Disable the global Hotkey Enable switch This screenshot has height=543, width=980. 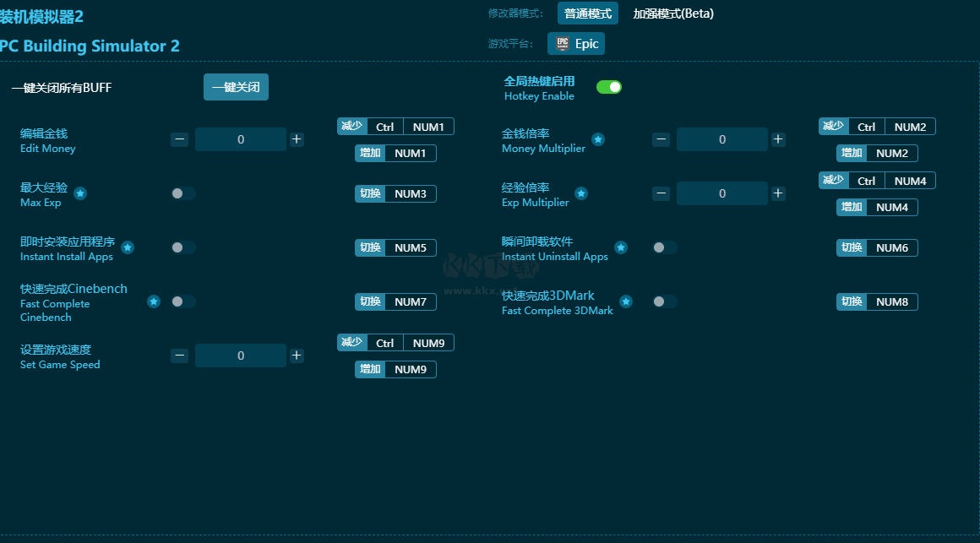point(609,87)
